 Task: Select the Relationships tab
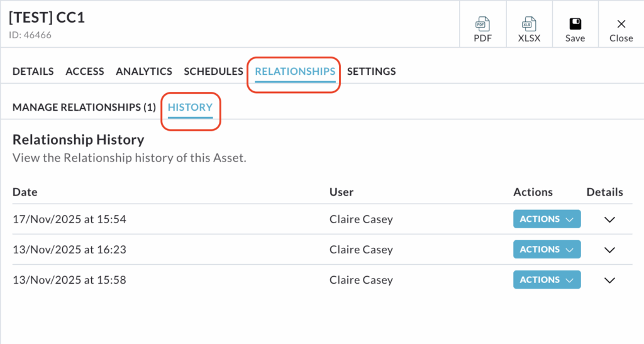point(295,72)
